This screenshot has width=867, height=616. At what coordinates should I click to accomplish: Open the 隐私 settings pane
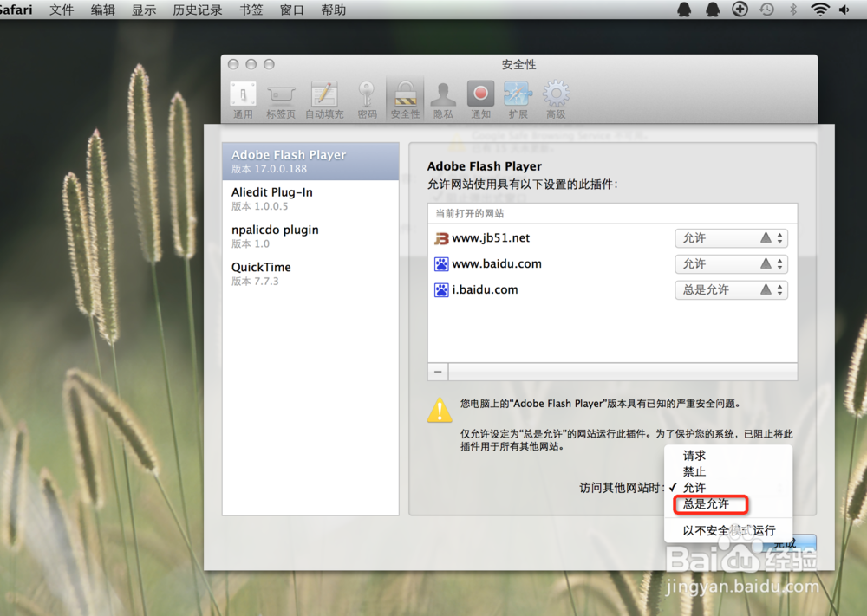[x=442, y=97]
